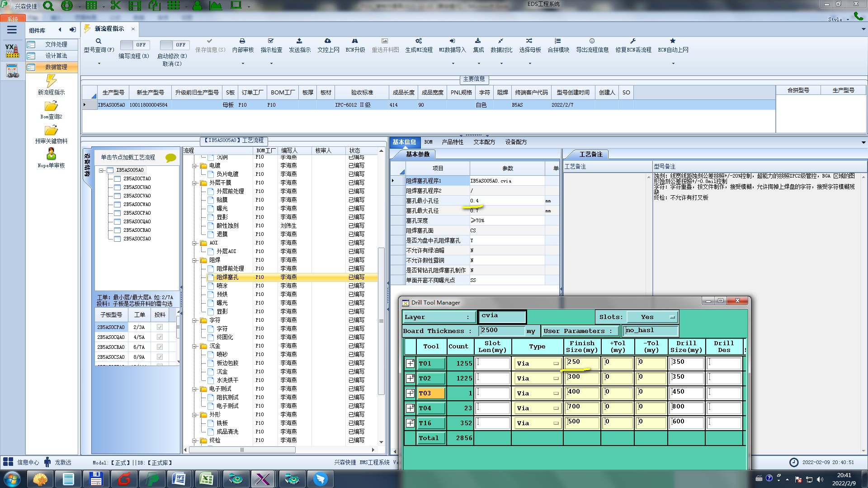Click the 发送指示 toolbar icon
This screenshot has height=488, width=868.
(x=299, y=41)
